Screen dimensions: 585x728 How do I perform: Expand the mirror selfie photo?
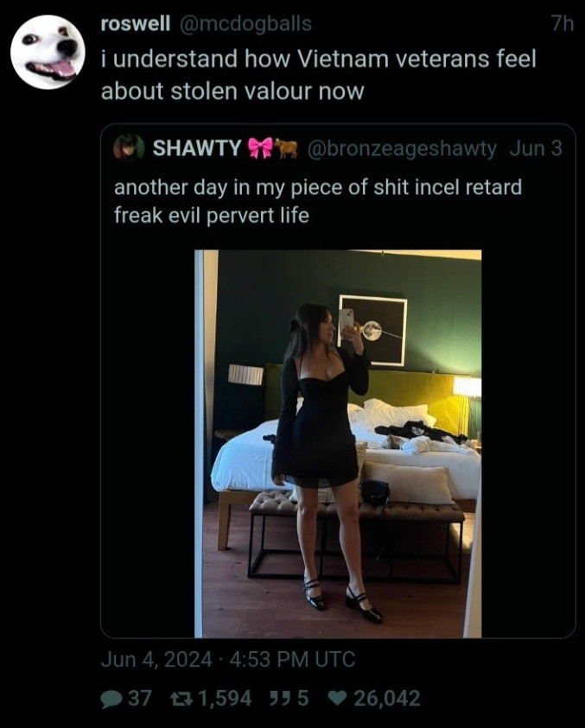click(338, 444)
